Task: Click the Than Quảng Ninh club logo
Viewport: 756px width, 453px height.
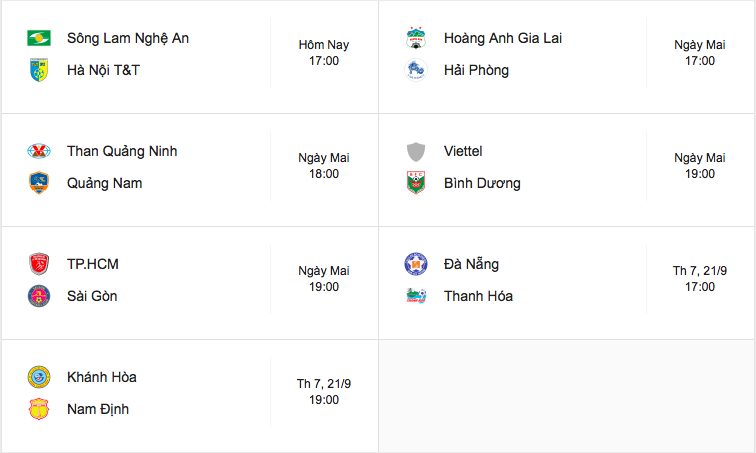Action: click(x=39, y=151)
